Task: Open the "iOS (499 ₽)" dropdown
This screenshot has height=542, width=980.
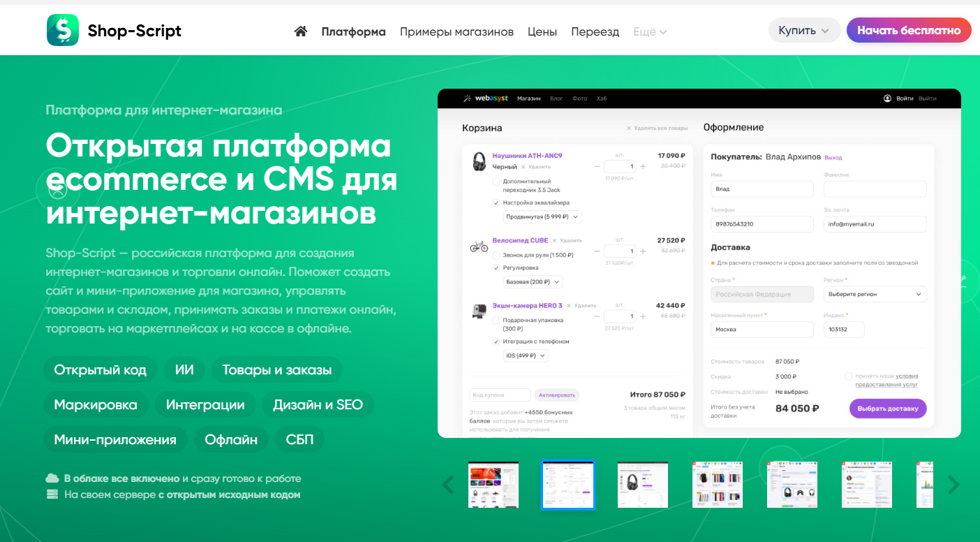Action: pyautogui.click(x=526, y=356)
